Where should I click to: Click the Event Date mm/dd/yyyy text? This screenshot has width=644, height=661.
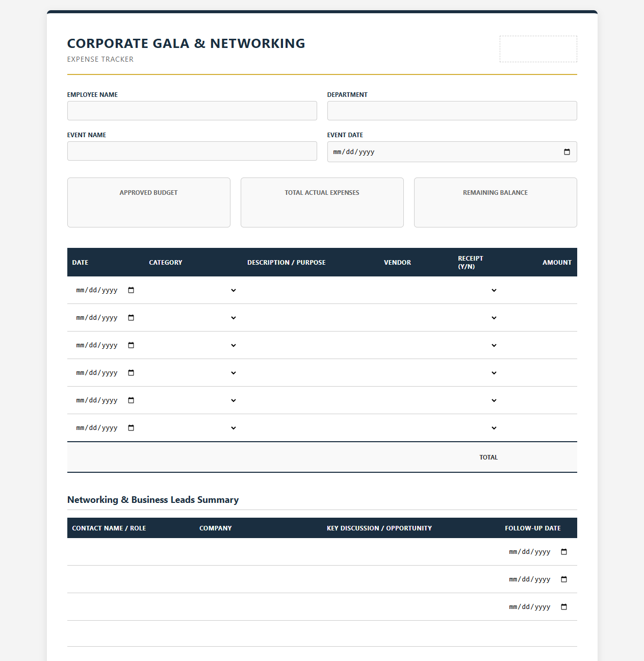click(x=354, y=152)
